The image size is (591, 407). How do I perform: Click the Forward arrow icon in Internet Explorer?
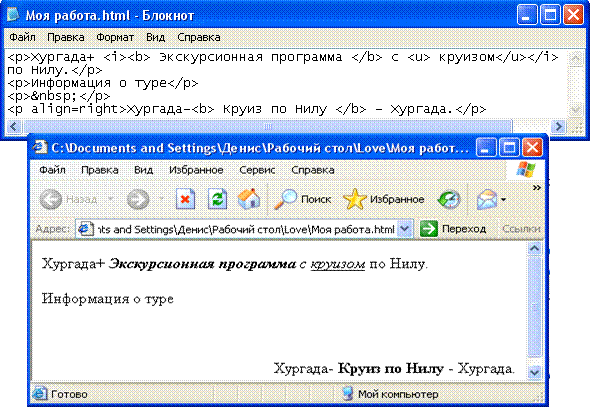coord(138,199)
